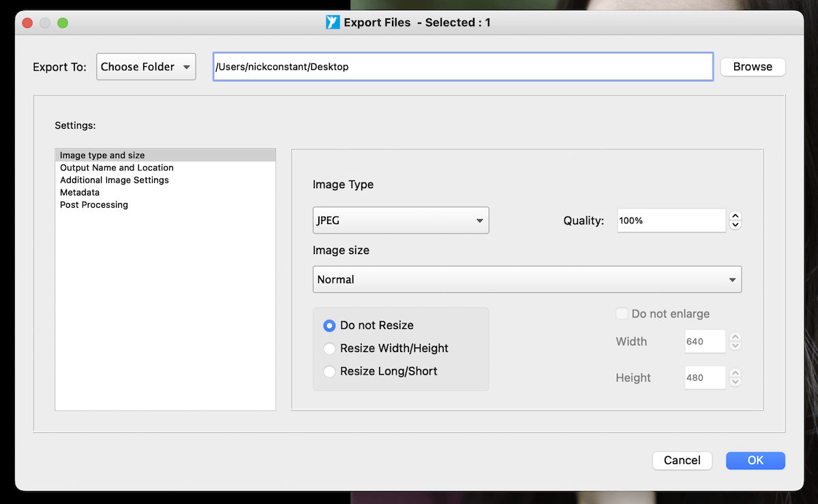
Task: Click the Width increment arrow
Action: pyautogui.click(x=735, y=338)
